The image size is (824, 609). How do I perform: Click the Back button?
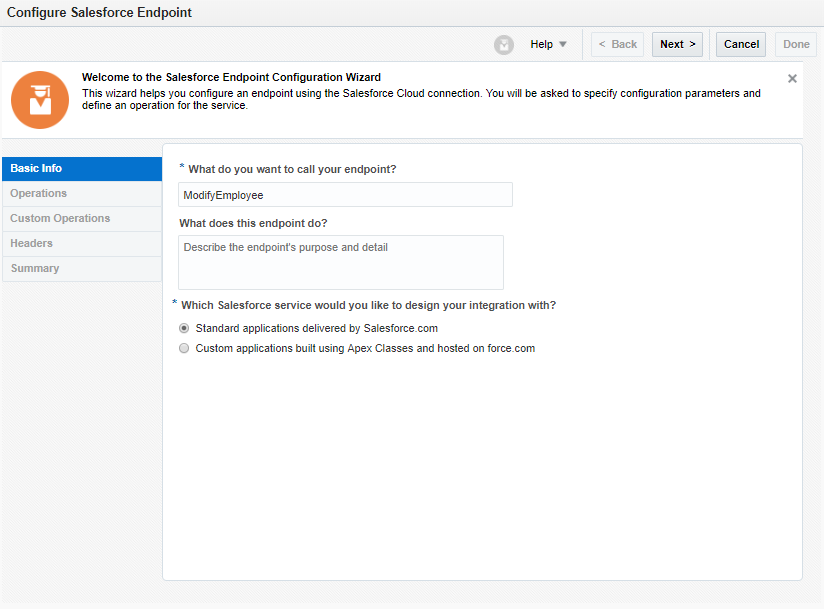click(x=617, y=45)
